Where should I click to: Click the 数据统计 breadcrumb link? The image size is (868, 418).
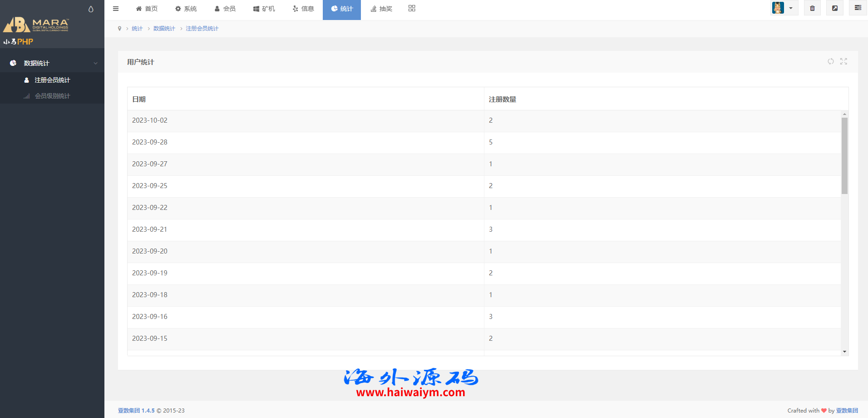(164, 29)
